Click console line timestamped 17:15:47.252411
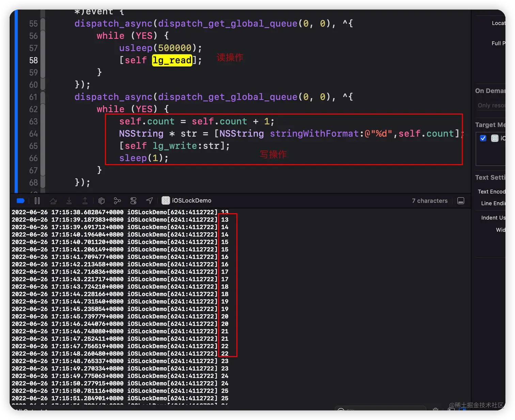 pos(120,339)
